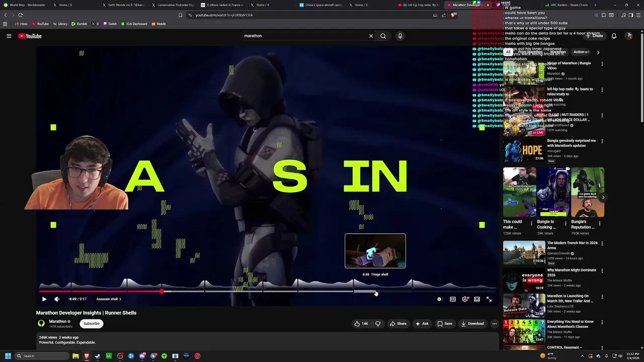Open Twitch bookmark
Image resolution: width=644 pixels, height=362 pixels.
(x=110, y=24)
